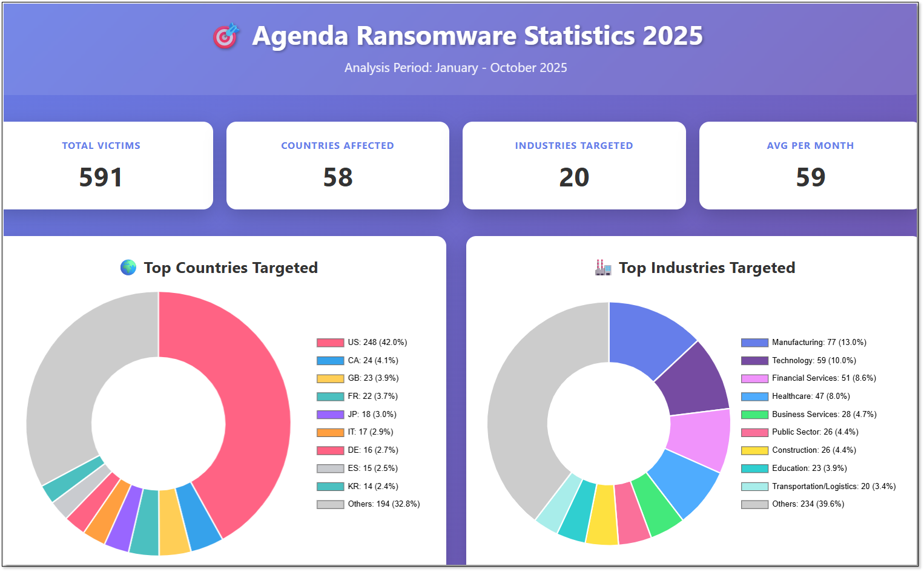The image size is (924, 572).
Task: Toggle the CA legend color swatch
Action: click(x=330, y=361)
